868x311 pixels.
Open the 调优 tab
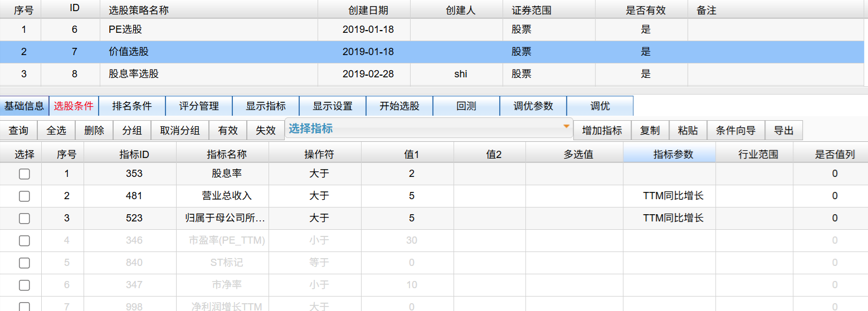point(600,106)
